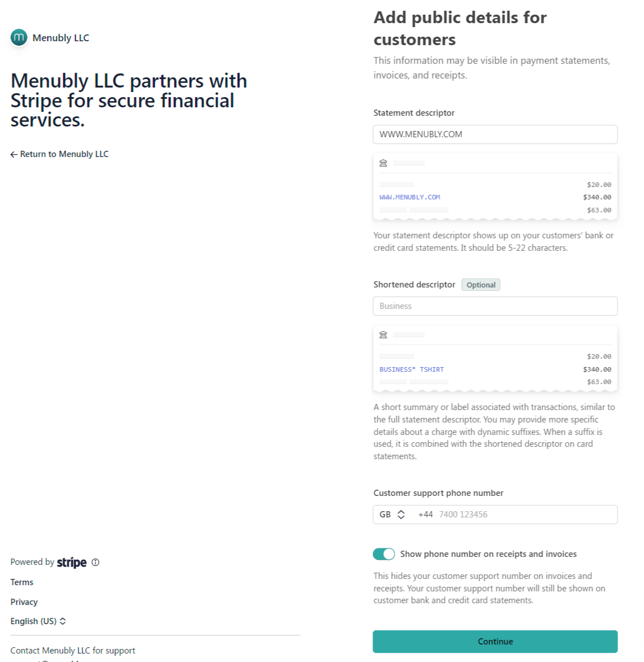Open the Privacy link
This screenshot has height=662, width=644.
tap(24, 602)
